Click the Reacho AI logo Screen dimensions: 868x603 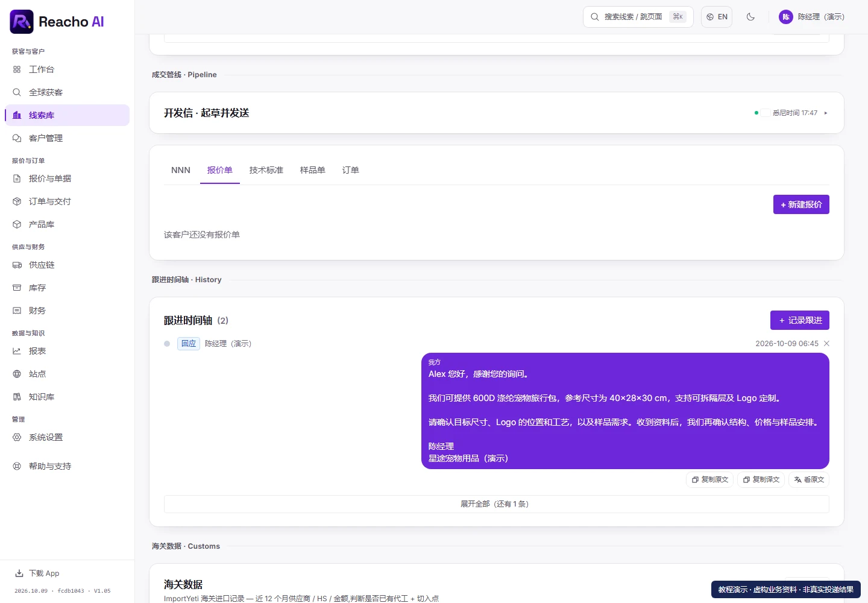coord(57,22)
